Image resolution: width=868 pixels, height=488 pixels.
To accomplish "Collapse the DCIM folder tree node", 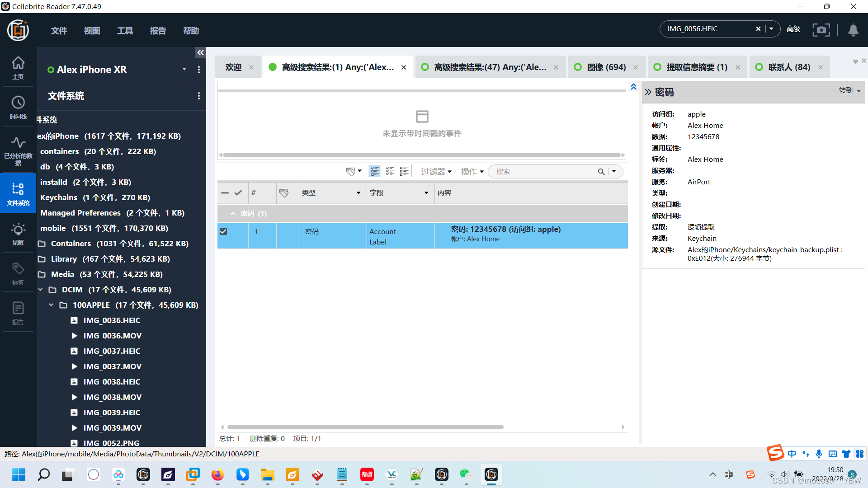I will [41, 290].
